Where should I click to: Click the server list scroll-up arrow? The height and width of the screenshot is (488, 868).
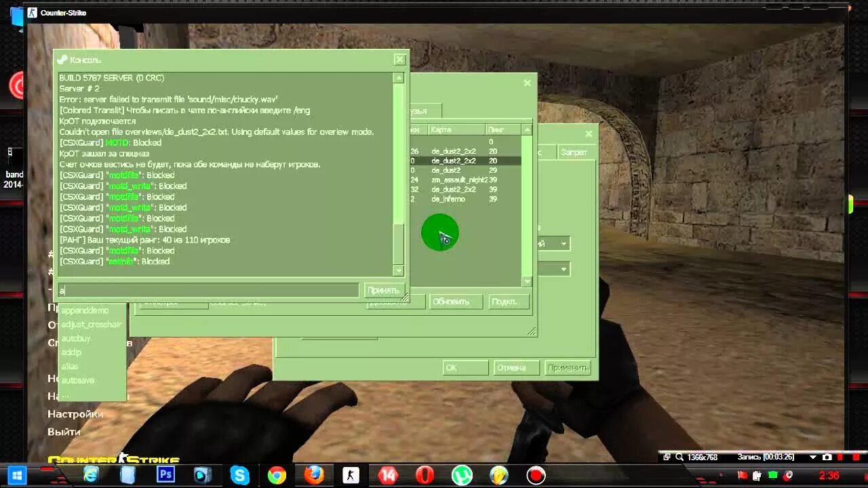[527, 129]
